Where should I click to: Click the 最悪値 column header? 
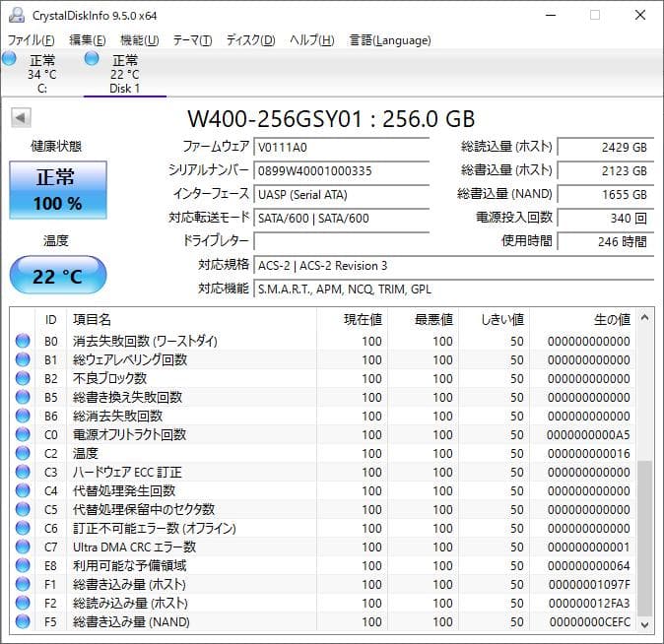click(x=423, y=319)
